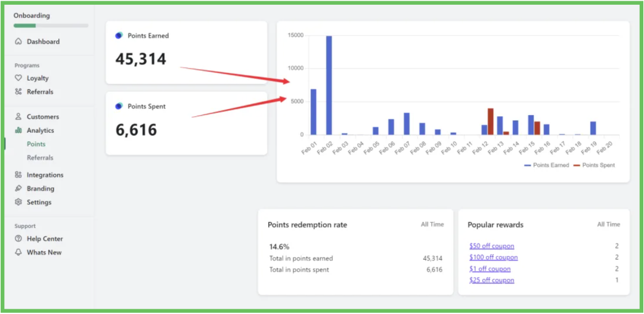Image resolution: width=644 pixels, height=314 pixels.
Task: Click the Loyalty heart icon
Action: (18, 78)
